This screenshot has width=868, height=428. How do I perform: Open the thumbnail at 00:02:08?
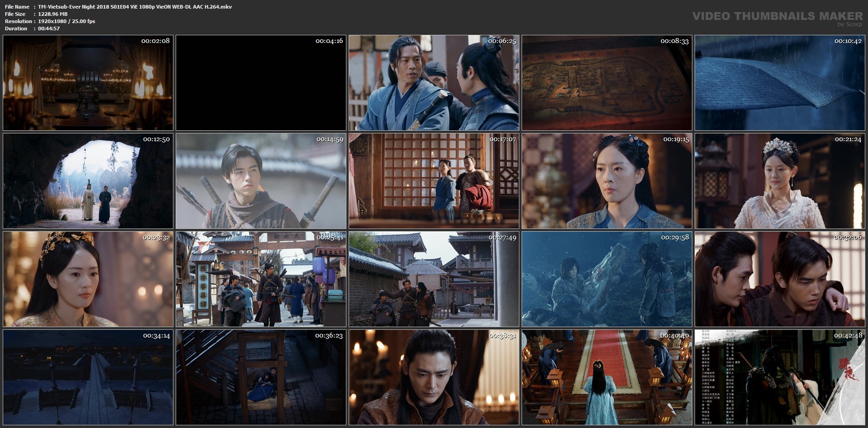88,83
